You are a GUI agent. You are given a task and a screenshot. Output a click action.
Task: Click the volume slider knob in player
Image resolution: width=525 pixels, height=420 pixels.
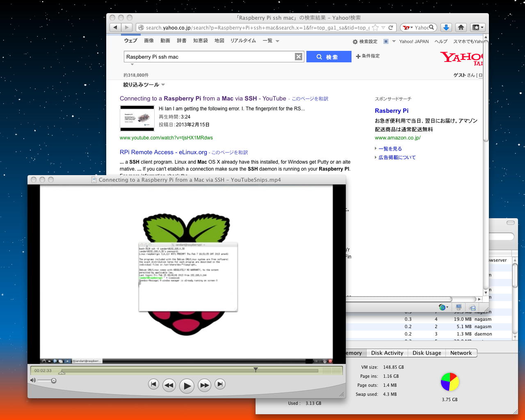point(53,381)
